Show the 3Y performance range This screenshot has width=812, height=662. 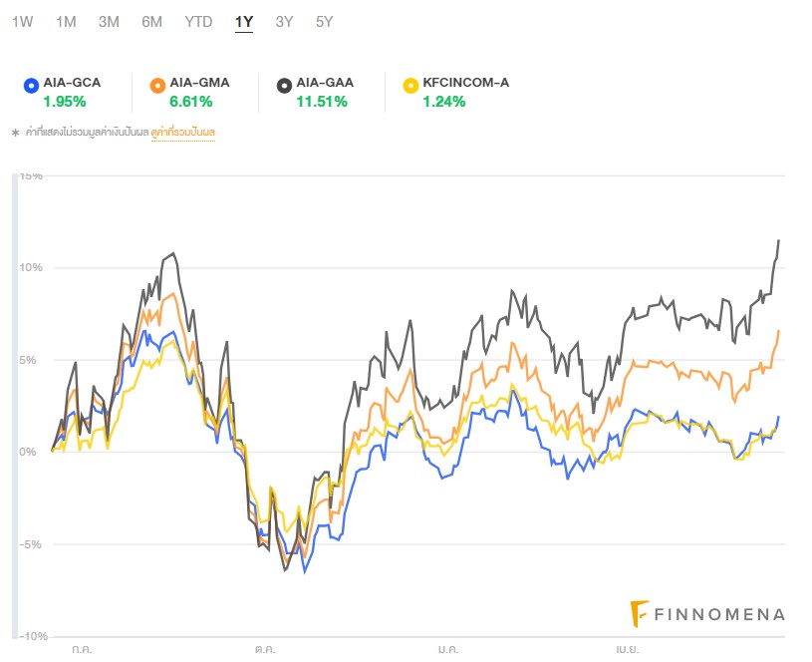284,22
